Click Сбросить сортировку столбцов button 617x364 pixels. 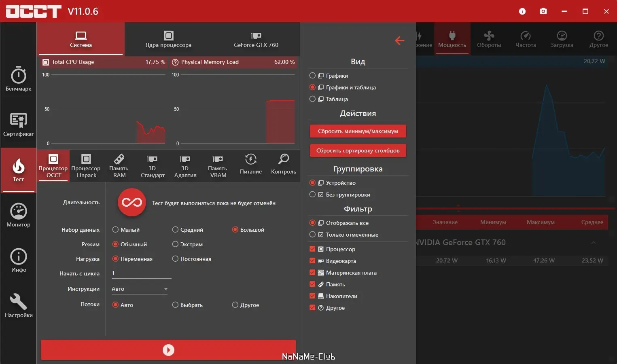[x=358, y=150]
